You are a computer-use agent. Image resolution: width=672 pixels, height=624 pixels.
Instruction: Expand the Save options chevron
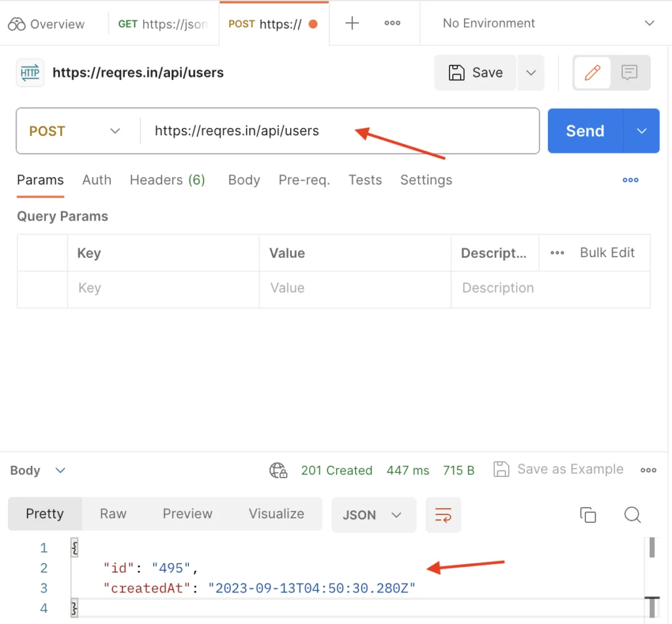pyautogui.click(x=530, y=72)
